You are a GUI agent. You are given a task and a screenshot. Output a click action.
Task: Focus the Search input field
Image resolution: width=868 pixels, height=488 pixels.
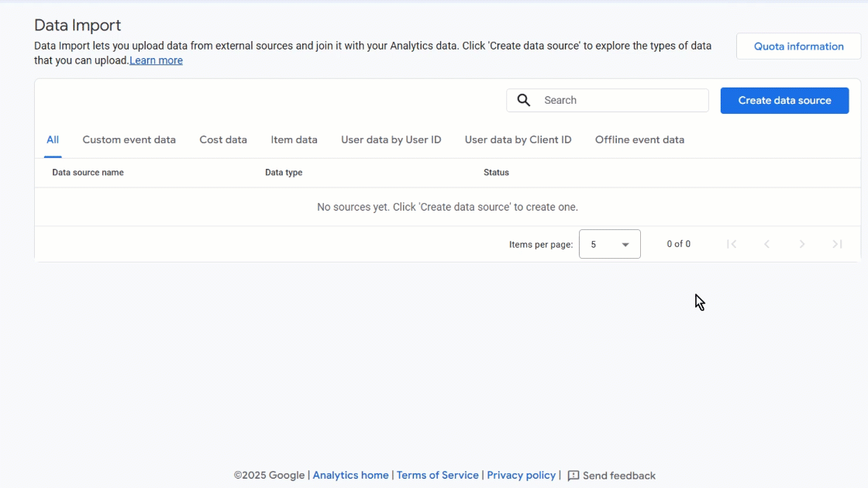tap(608, 100)
